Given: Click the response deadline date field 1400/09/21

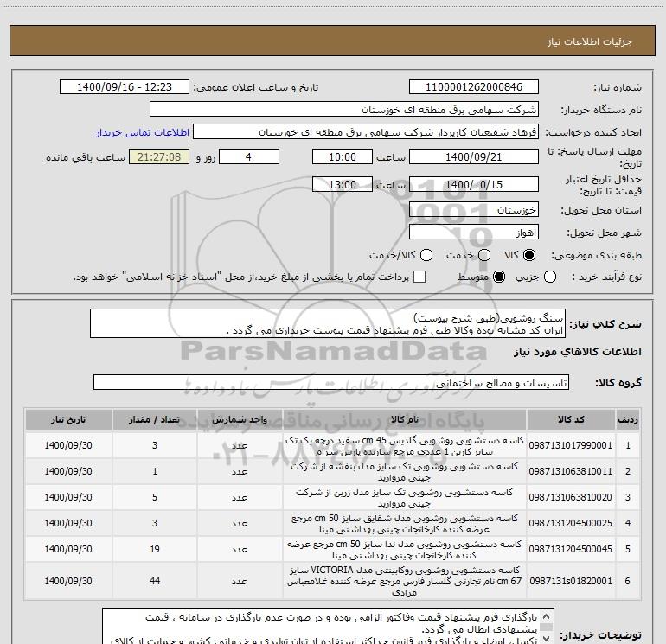Looking at the screenshot, I should (x=474, y=157).
